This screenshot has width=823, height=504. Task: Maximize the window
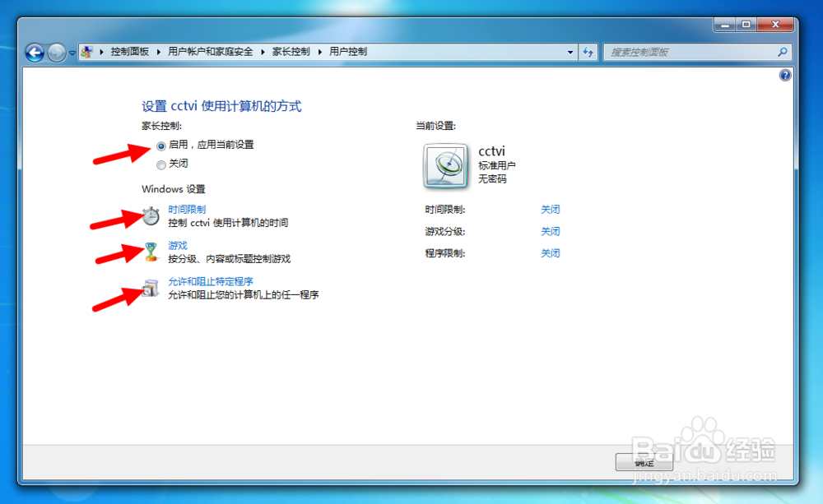pyautogui.click(x=746, y=25)
